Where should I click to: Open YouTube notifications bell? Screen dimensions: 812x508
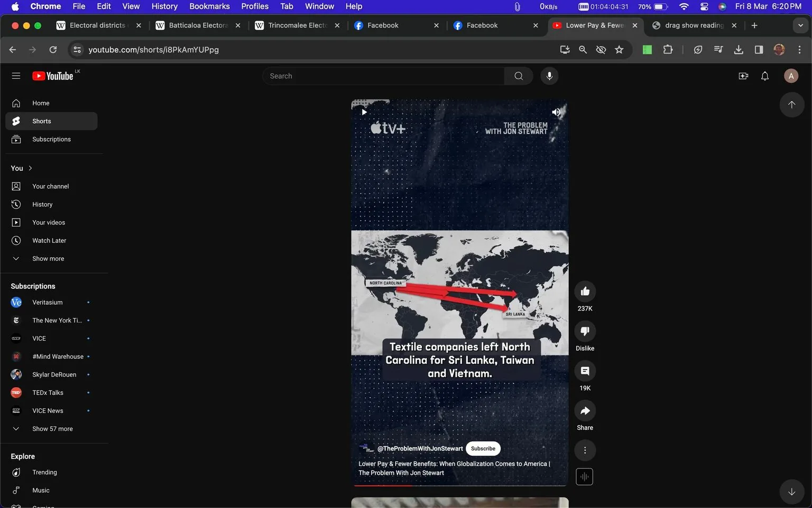click(x=764, y=76)
